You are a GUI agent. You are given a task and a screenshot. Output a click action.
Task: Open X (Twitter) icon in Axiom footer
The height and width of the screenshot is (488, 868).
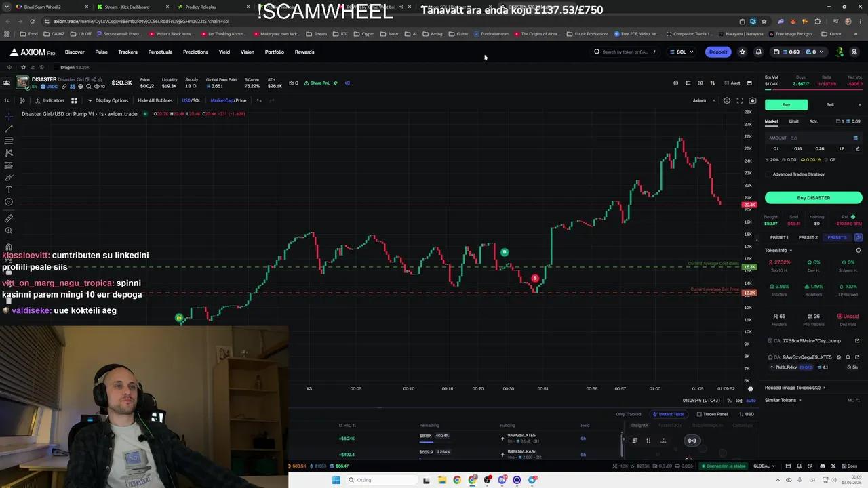coord(834,466)
